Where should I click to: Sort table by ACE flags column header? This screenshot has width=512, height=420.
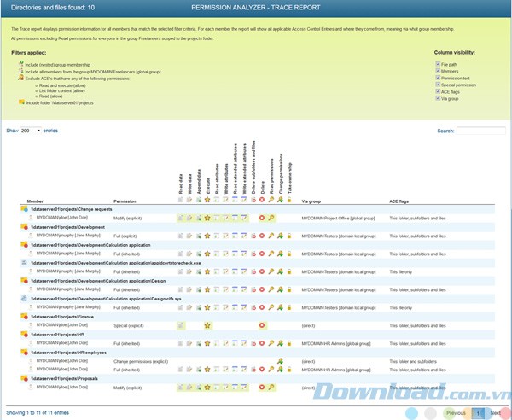(401, 201)
